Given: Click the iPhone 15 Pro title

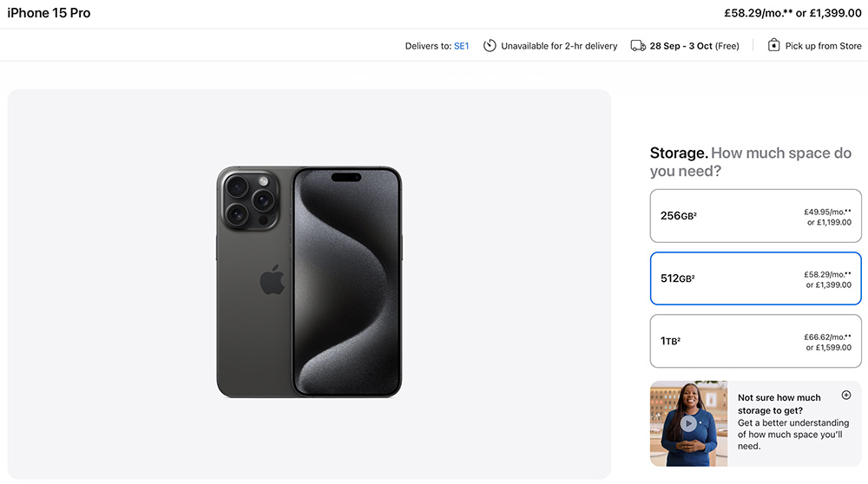Looking at the screenshot, I should (x=49, y=13).
